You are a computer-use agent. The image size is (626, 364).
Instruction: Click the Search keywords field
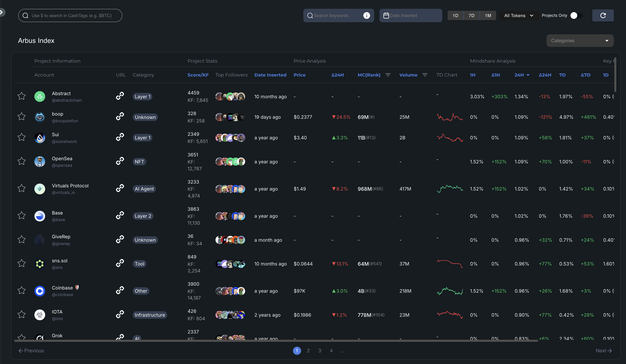338,15
